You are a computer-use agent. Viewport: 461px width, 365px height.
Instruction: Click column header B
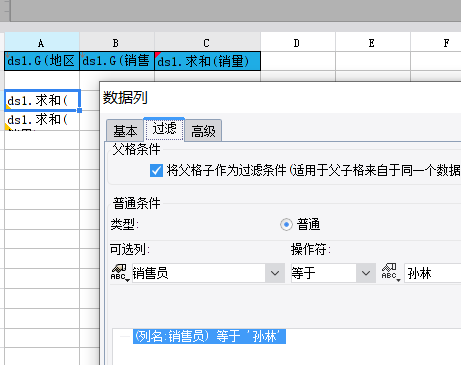point(117,43)
